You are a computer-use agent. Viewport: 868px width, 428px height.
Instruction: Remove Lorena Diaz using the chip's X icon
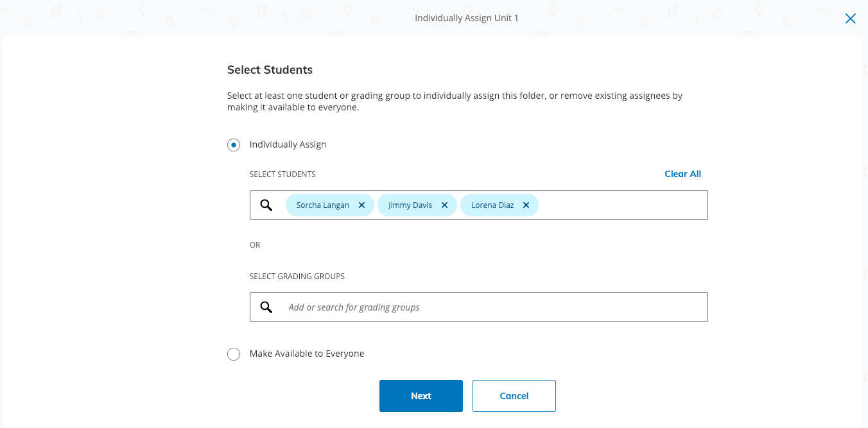point(526,205)
